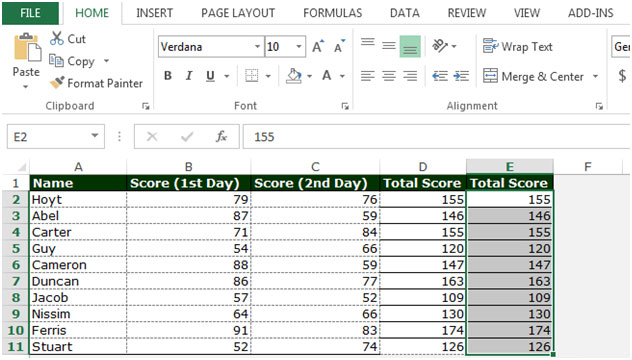The image size is (632, 360).
Task: Toggle bold formatting
Action: (168, 76)
